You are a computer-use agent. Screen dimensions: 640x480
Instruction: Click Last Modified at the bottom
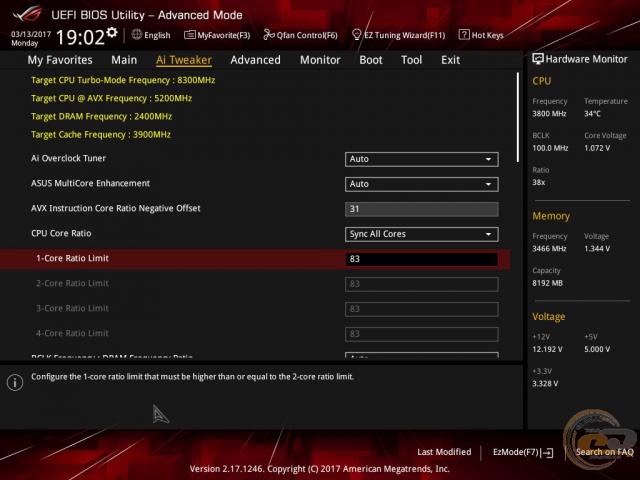[x=444, y=452]
